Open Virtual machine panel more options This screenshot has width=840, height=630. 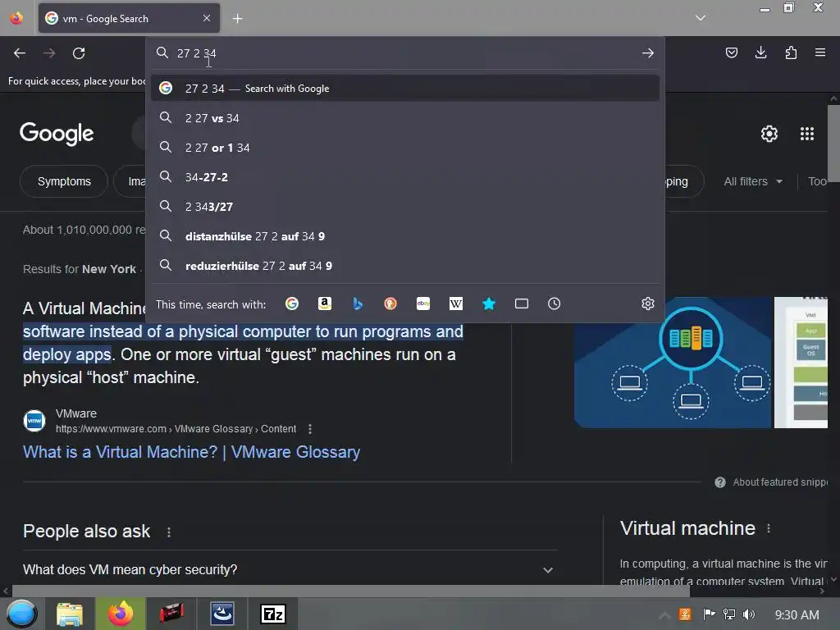click(x=768, y=528)
